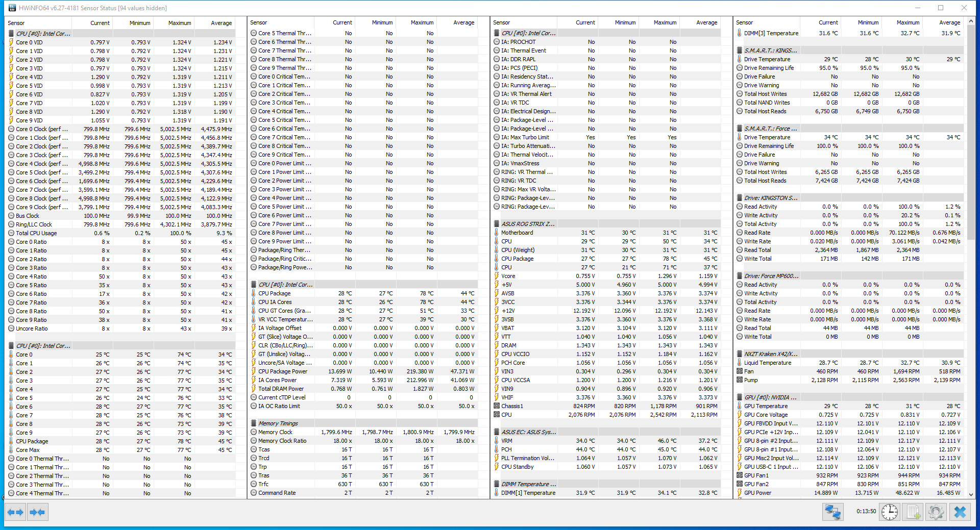The image size is (980, 530).
Task: Click the thermometer icon beside VRM
Action: point(497,441)
